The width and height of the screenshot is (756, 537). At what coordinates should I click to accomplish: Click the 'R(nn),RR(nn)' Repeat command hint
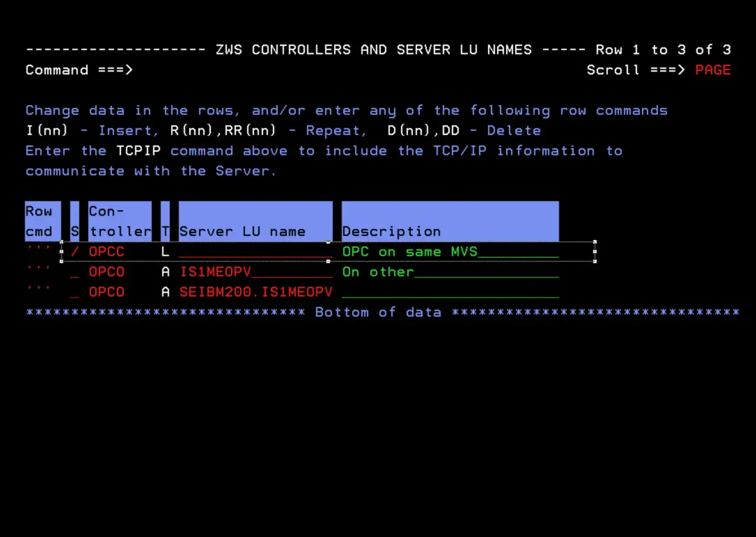click(223, 130)
